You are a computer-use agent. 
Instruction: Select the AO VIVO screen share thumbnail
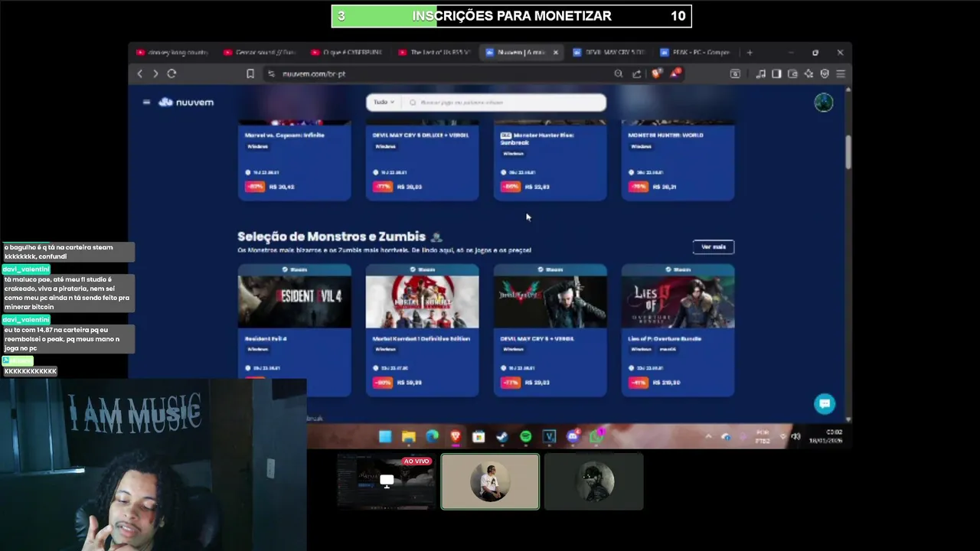(x=387, y=481)
